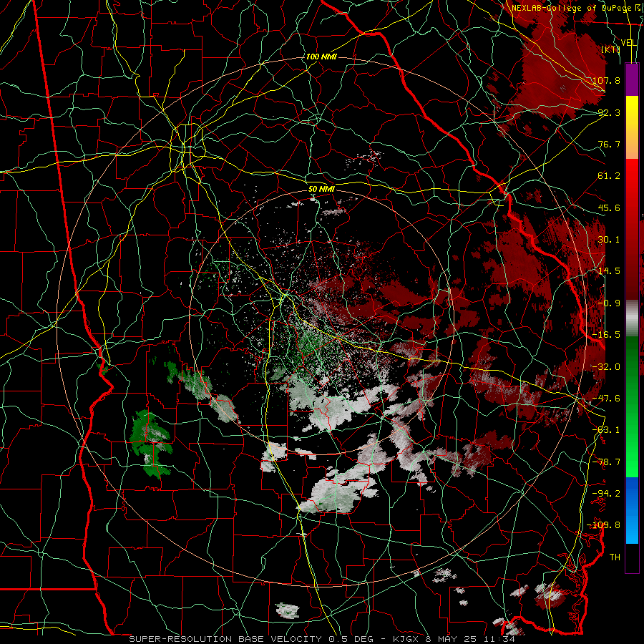Viewport: 644px width, 644px height.
Task: Click the "SUPER-RESOLUTION BASE VELOCITY" caption text
Action: 225,639
